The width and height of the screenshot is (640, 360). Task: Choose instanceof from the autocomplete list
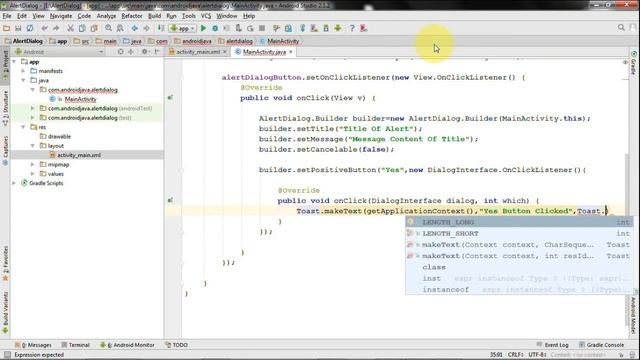[x=519, y=289]
